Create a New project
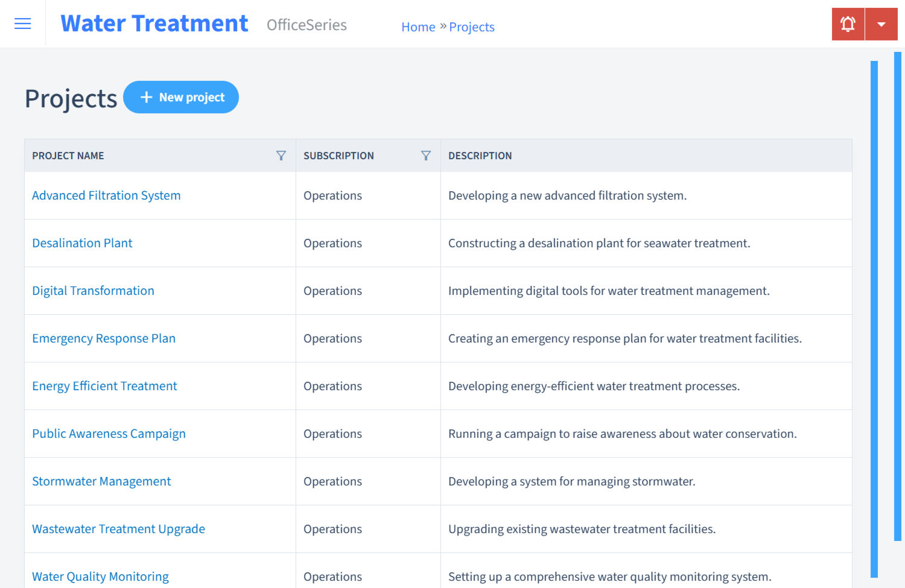 [181, 96]
